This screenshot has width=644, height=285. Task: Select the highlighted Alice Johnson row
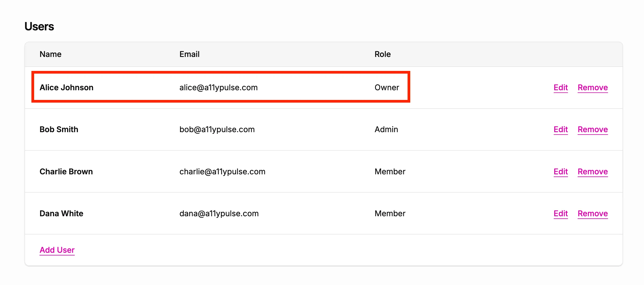click(220, 87)
